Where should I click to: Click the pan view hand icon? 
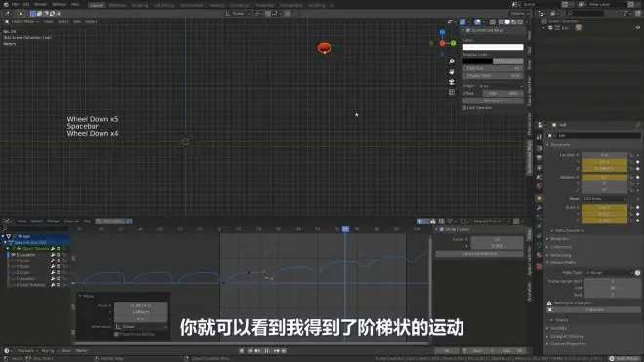[x=452, y=71]
